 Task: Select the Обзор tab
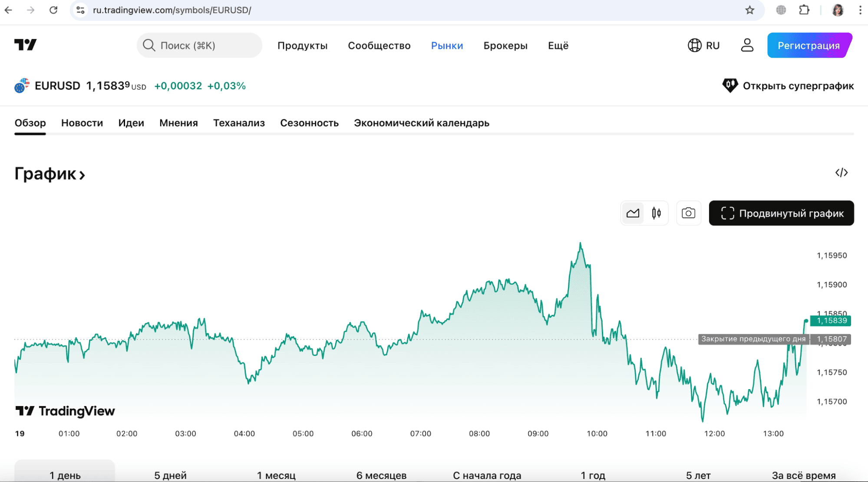(x=30, y=123)
